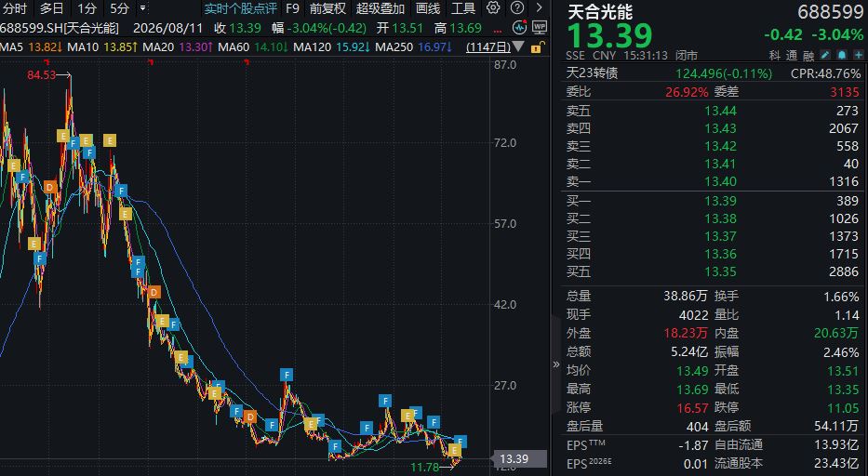Select the 卖三 13.42 ask row

click(x=713, y=146)
